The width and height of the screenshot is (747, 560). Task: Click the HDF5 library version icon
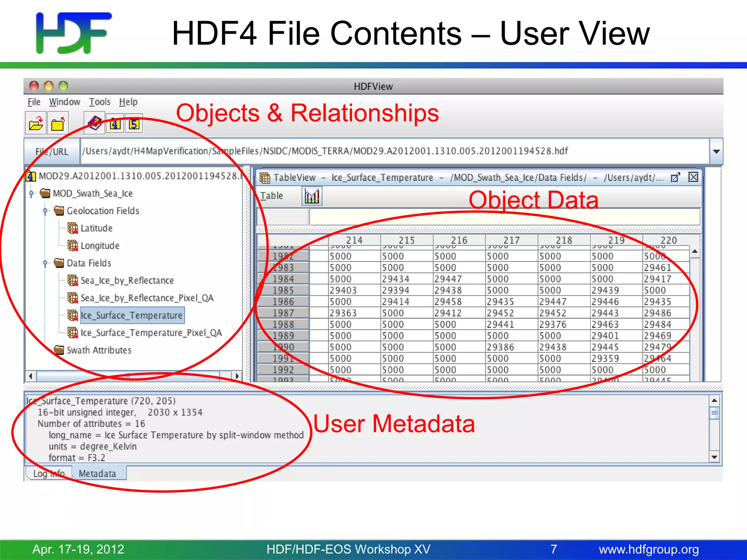[134, 124]
